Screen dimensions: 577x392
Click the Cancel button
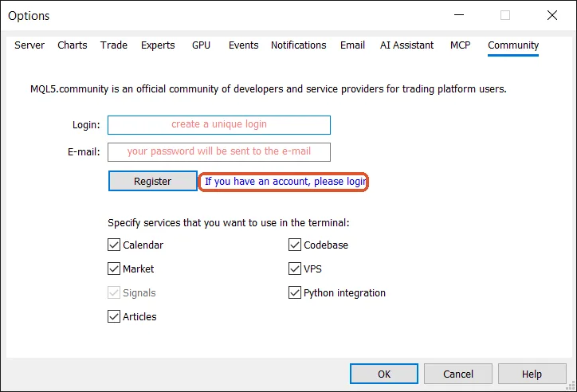(x=458, y=374)
